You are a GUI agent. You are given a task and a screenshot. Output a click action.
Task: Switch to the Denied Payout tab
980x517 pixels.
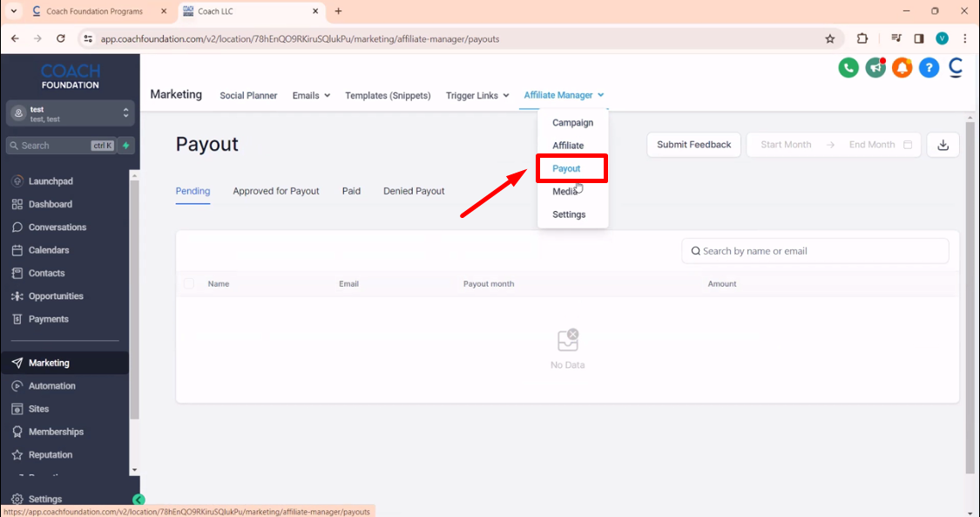coord(414,191)
